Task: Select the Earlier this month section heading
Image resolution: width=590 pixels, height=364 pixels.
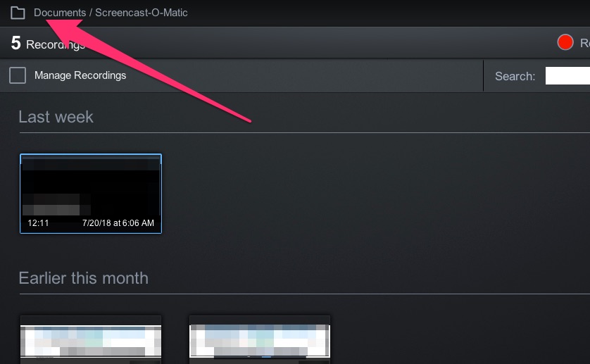Action: point(83,278)
